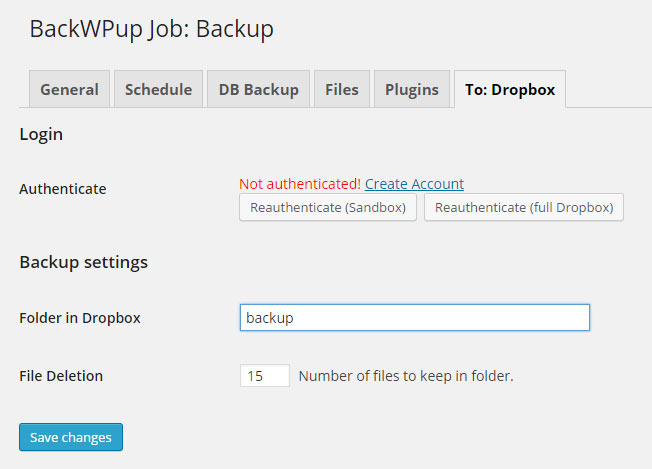
Task: Click the 'Number of files to keep in folder.' text
Action: pyautogui.click(x=406, y=376)
